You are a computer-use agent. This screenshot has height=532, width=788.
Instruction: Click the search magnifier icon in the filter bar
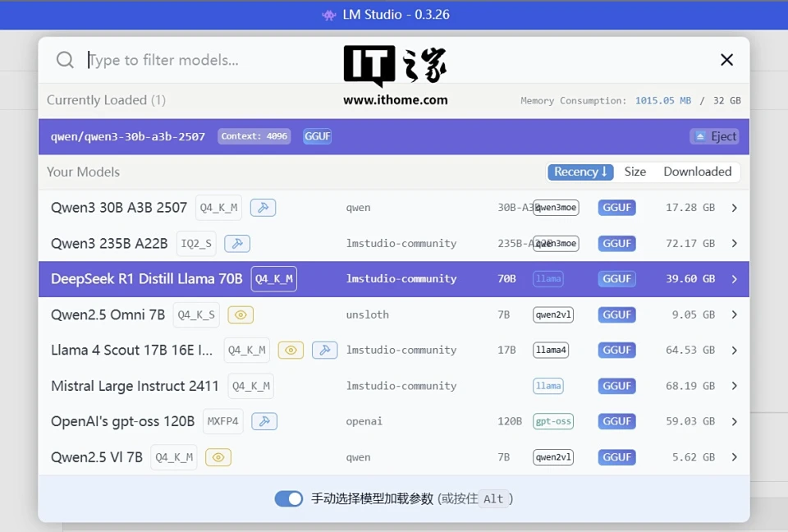pyautogui.click(x=65, y=59)
